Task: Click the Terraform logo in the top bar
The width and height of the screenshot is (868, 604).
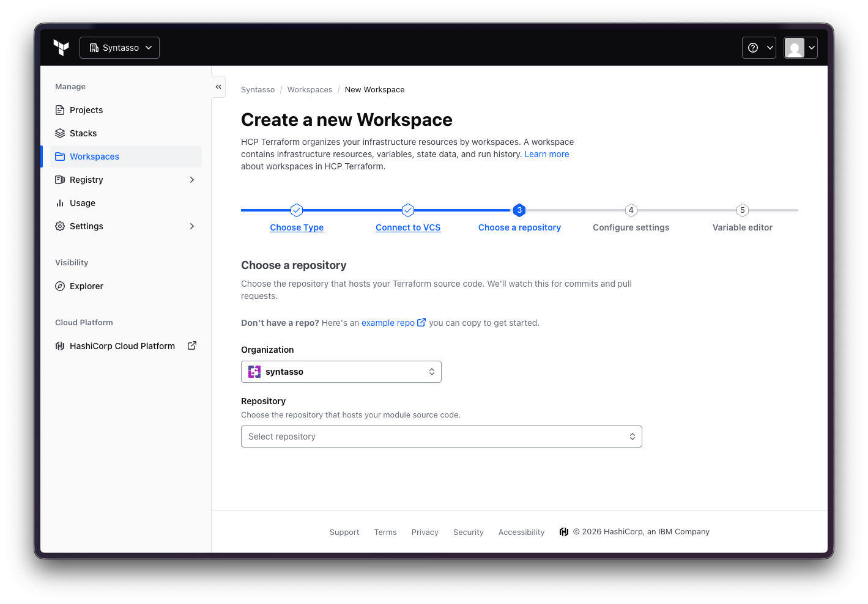Action: [x=61, y=47]
